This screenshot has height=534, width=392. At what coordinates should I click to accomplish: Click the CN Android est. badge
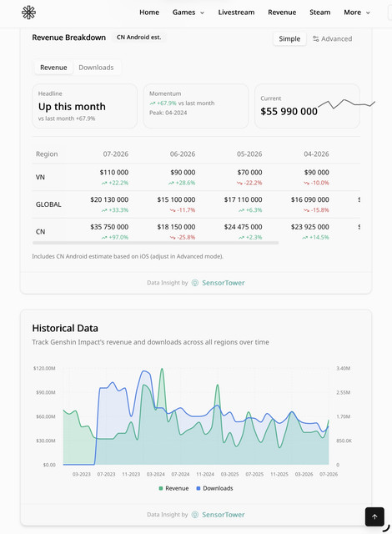pyautogui.click(x=138, y=38)
